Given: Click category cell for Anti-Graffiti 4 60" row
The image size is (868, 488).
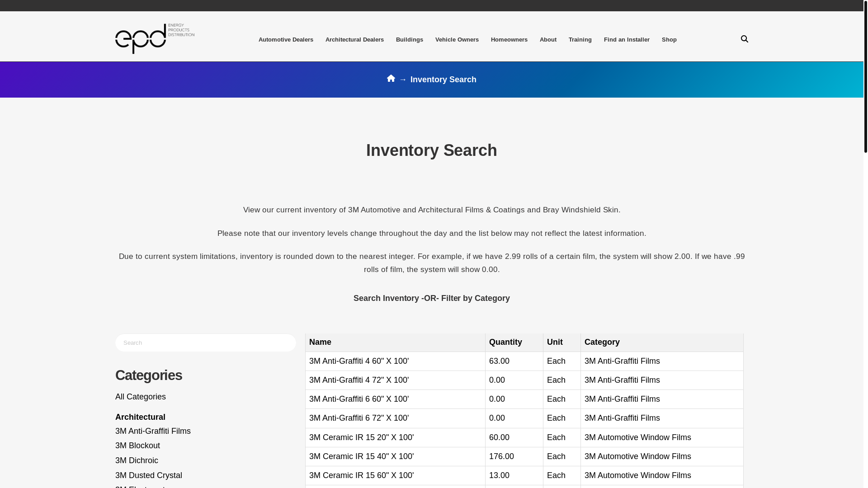Looking at the screenshot, I should pyautogui.click(x=662, y=361).
